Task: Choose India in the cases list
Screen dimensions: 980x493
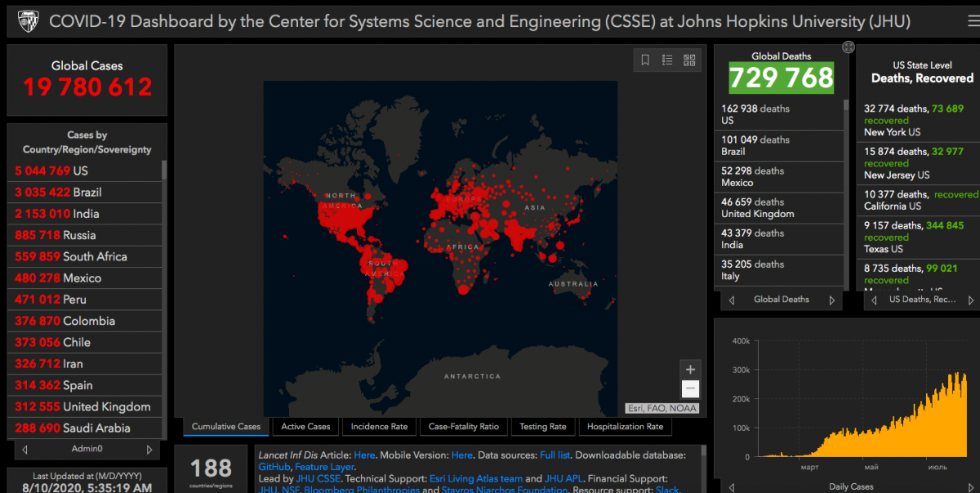Action: 85,214
